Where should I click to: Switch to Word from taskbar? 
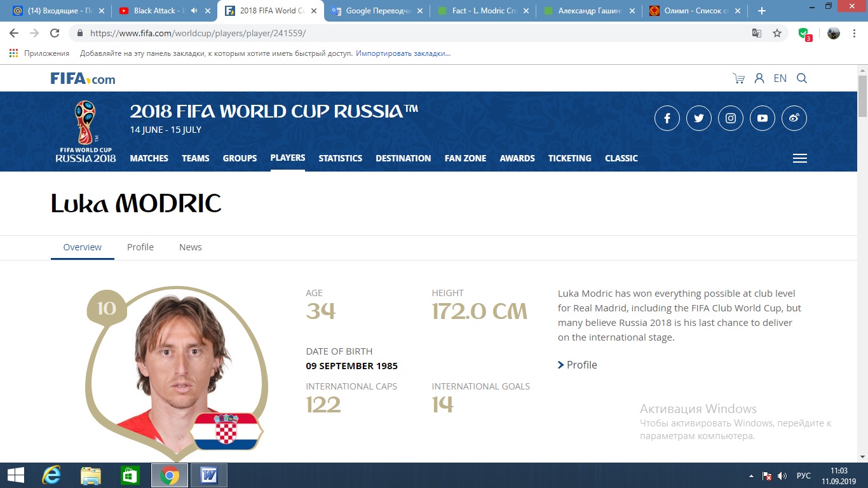pos(208,475)
